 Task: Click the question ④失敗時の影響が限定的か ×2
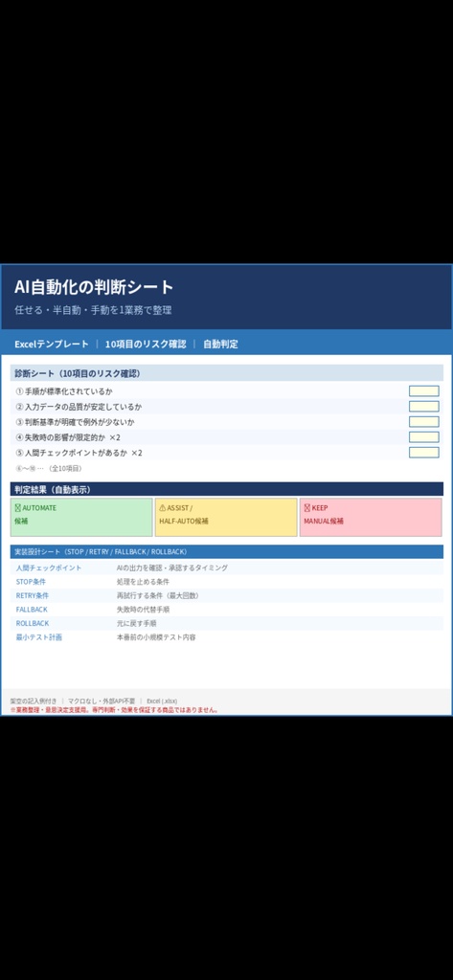(x=68, y=436)
